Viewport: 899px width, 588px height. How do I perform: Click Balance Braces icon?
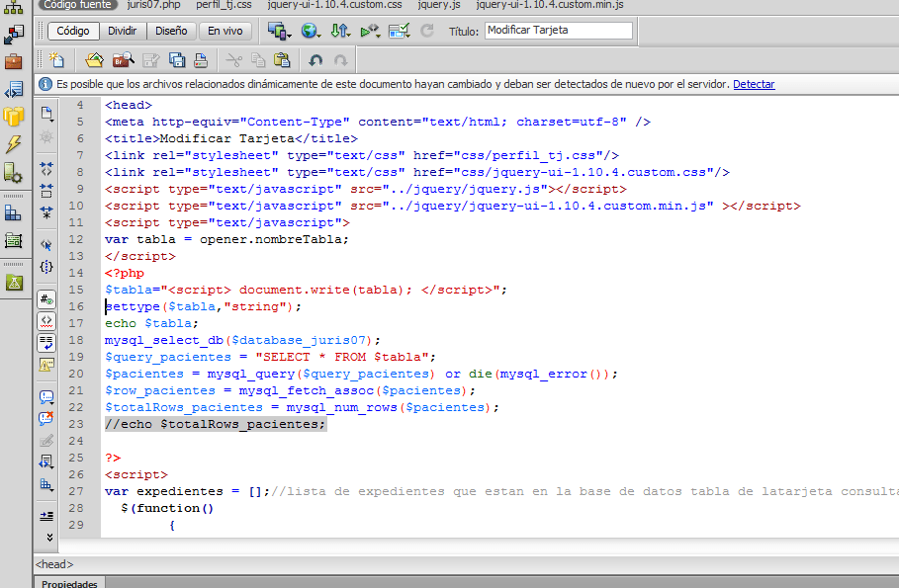tap(46, 267)
